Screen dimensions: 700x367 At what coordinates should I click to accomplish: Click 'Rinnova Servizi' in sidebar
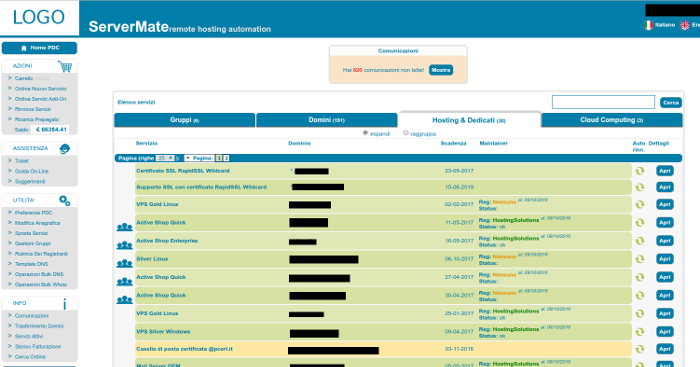(x=33, y=109)
